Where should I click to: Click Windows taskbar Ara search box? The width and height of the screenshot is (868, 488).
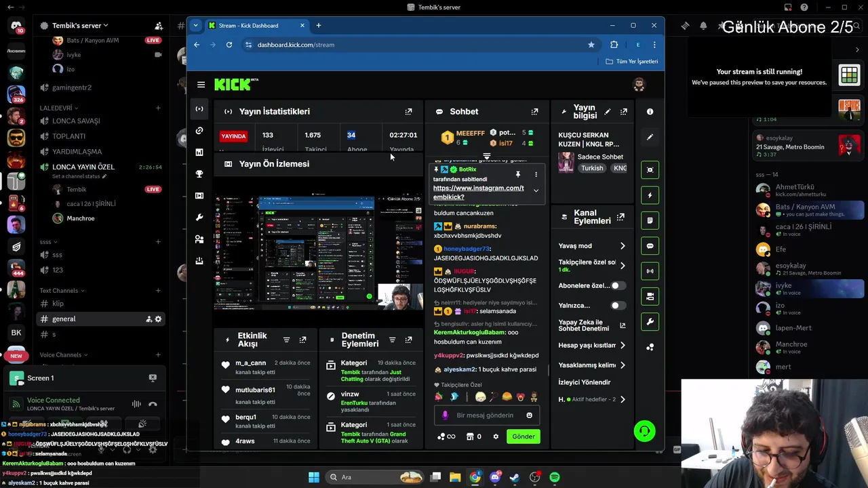point(374,477)
